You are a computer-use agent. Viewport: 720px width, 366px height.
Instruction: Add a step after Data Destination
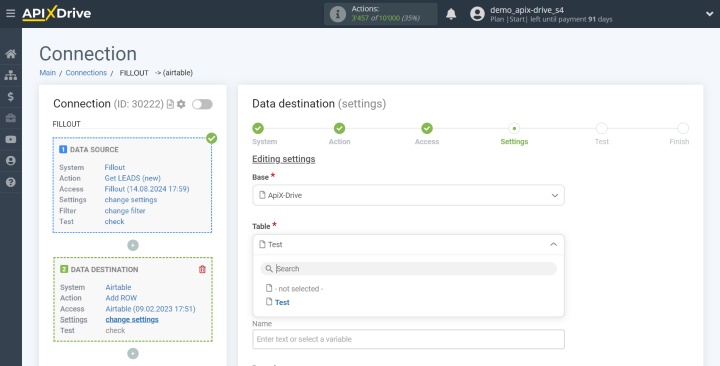[133, 354]
